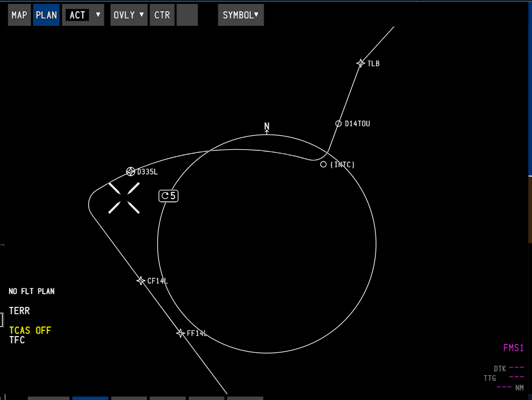The image size is (532, 400).
Task: Click the TERR status label
Action: pos(19,310)
